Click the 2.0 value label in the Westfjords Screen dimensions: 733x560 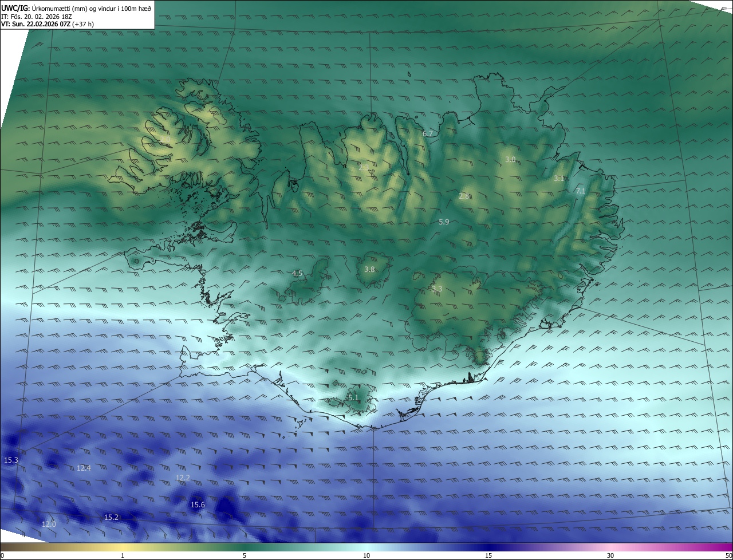pyautogui.click(x=165, y=139)
